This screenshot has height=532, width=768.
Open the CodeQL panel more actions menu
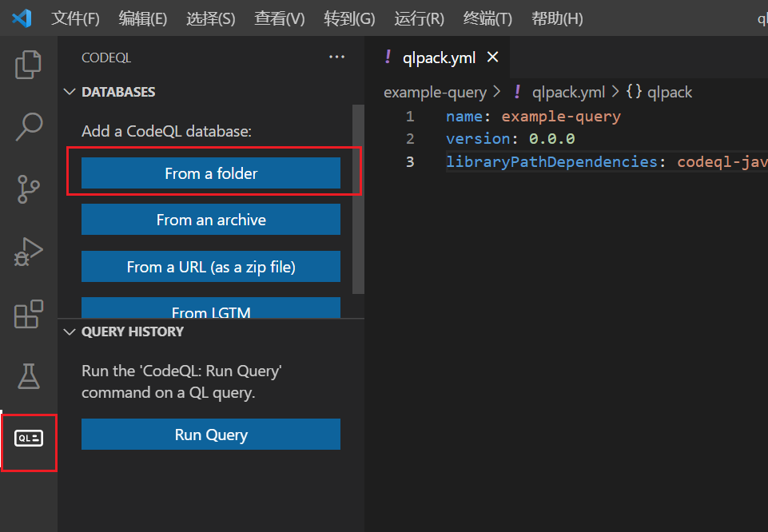pos(336,58)
